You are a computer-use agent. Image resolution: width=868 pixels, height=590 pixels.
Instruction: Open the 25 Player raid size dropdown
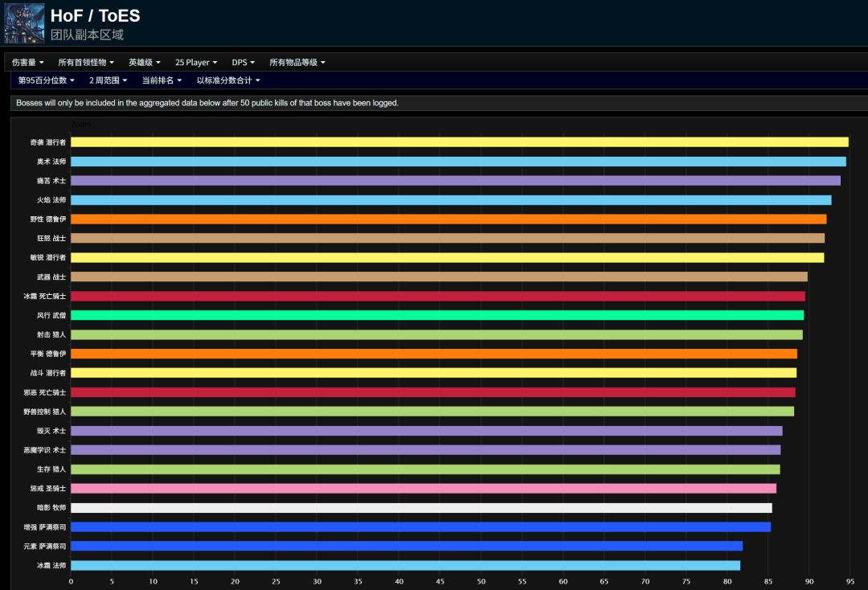click(196, 63)
